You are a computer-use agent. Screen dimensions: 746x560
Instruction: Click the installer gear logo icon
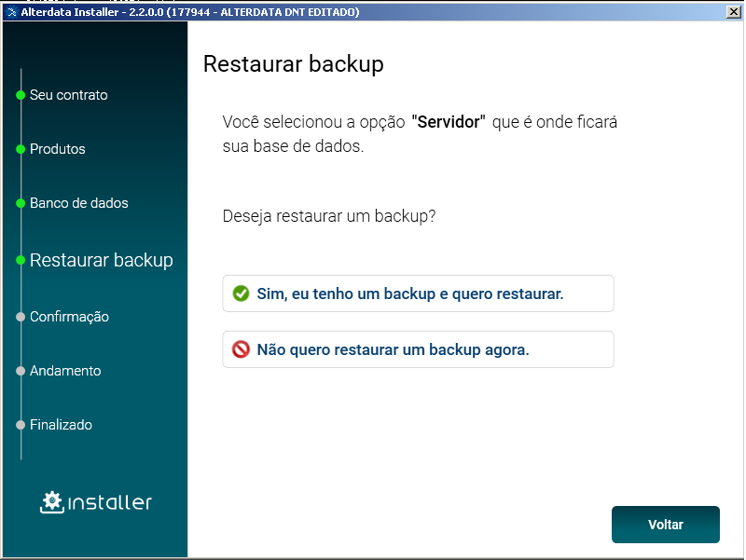click(52, 502)
